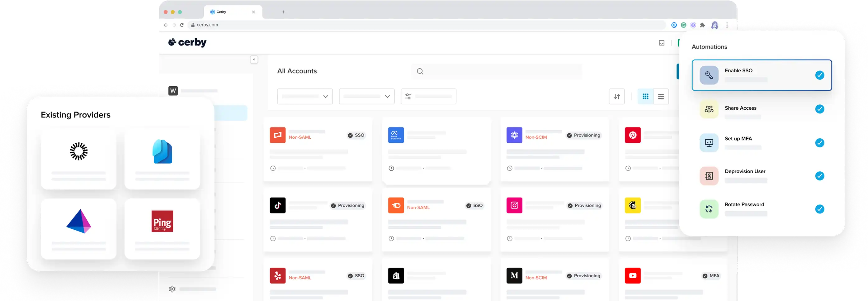Switch to grid view
The height and width of the screenshot is (301, 868).
pyautogui.click(x=645, y=96)
